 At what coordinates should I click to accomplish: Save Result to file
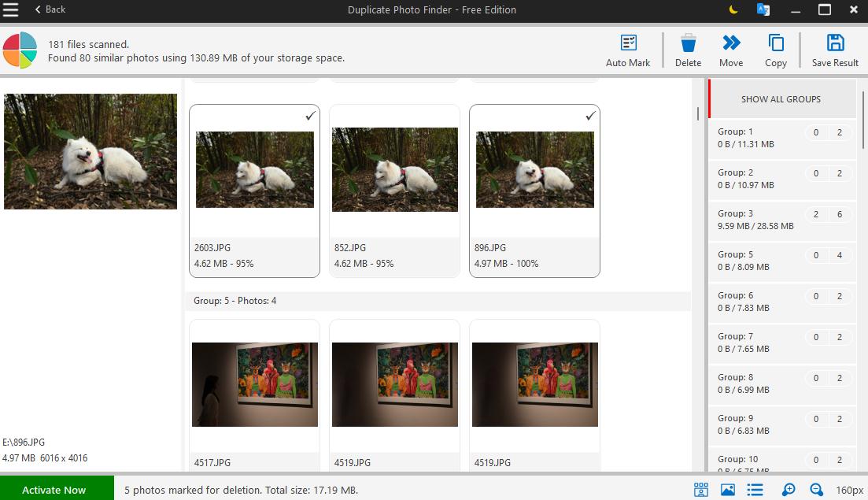pyautogui.click(x=835, y=51)
